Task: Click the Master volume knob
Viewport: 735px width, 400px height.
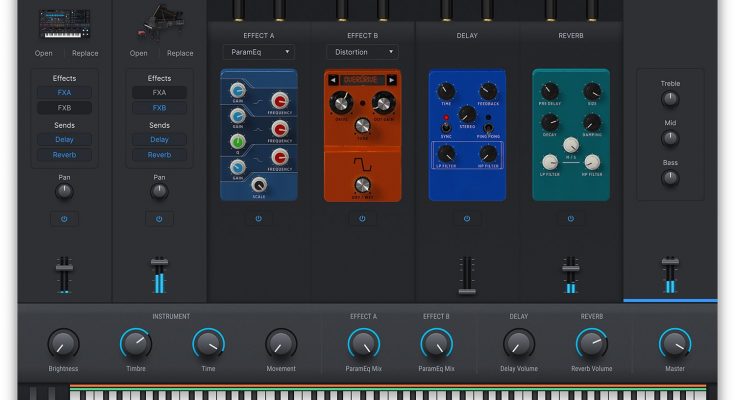Action: tap(674, 345)
